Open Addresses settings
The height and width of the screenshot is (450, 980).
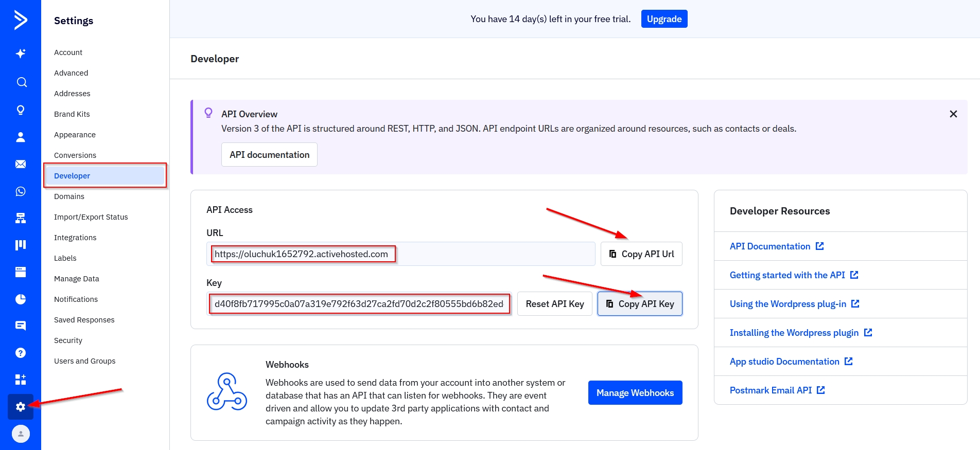72,94
